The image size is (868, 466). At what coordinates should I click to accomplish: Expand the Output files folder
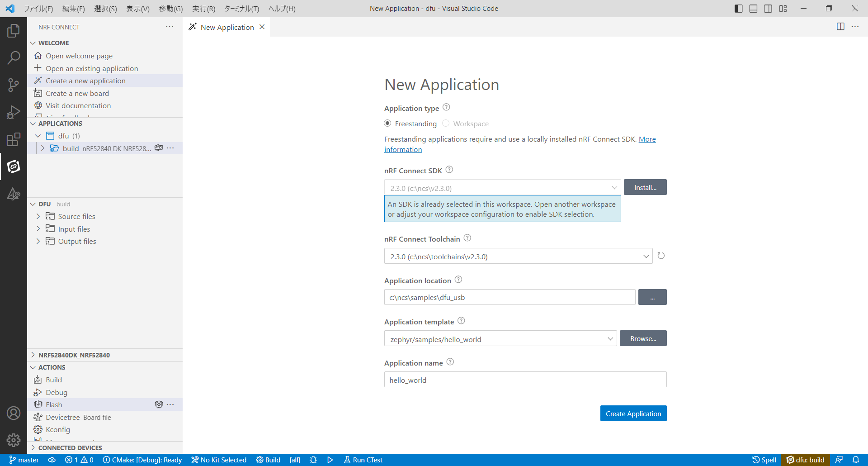click(38, 241)
